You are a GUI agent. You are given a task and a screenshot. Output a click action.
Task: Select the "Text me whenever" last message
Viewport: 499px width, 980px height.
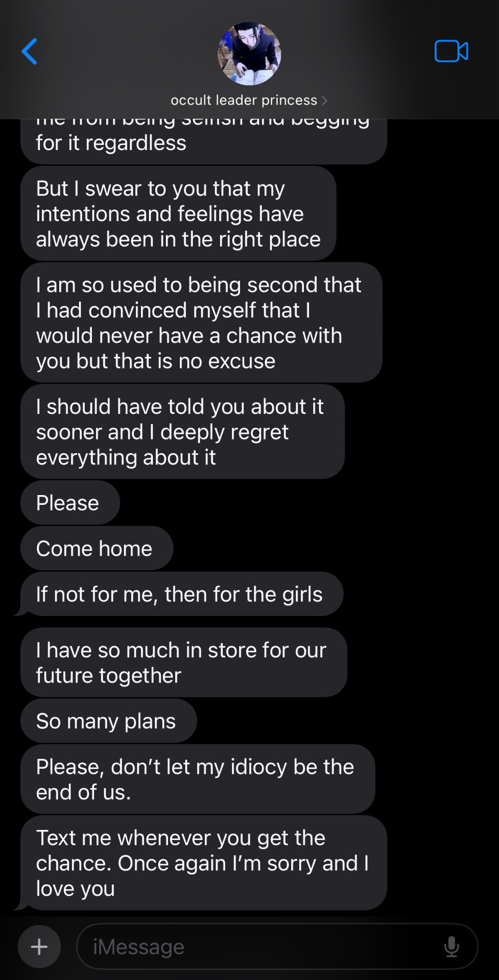[x=204, y=863]
